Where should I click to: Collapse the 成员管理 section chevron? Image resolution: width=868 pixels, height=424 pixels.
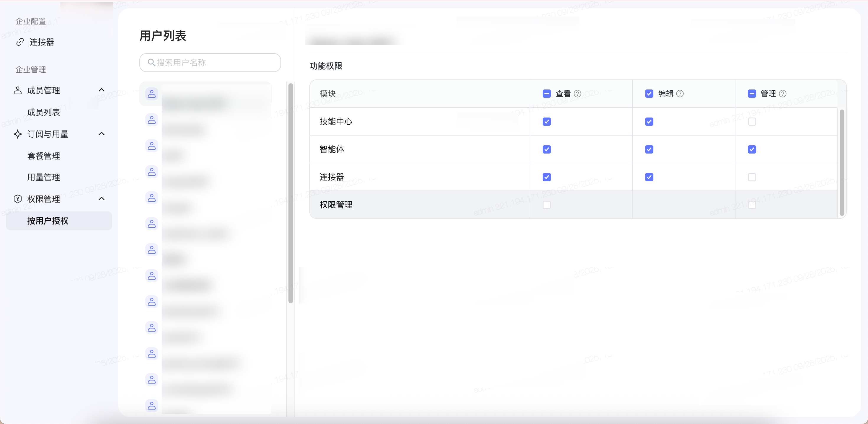102,90
